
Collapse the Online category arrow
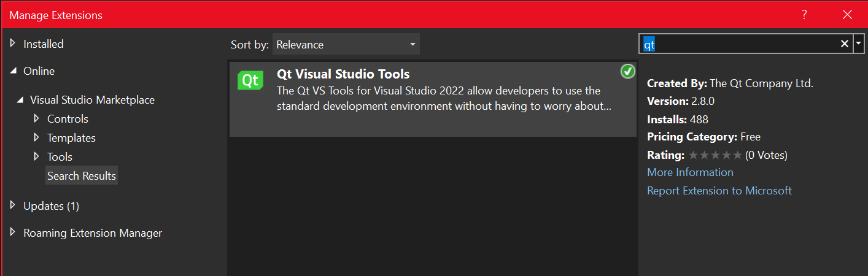(x=14, y=71)
